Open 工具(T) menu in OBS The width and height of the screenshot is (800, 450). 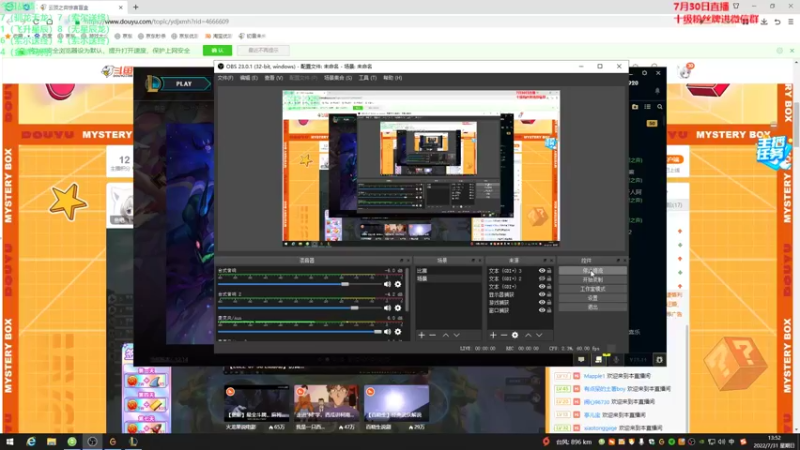[x=367, y=78]
